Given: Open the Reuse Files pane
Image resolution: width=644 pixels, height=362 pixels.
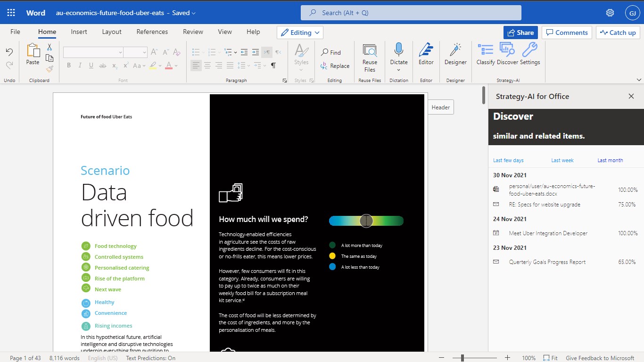Looking at the screenshot, I should click(x=370, y=58).
